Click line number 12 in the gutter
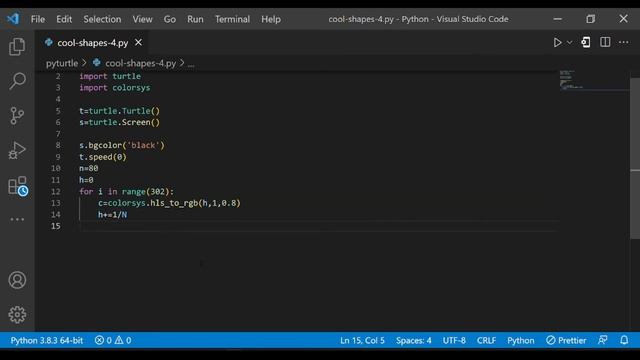The height and width of the screenshot is (360, 640). (56, 191)
